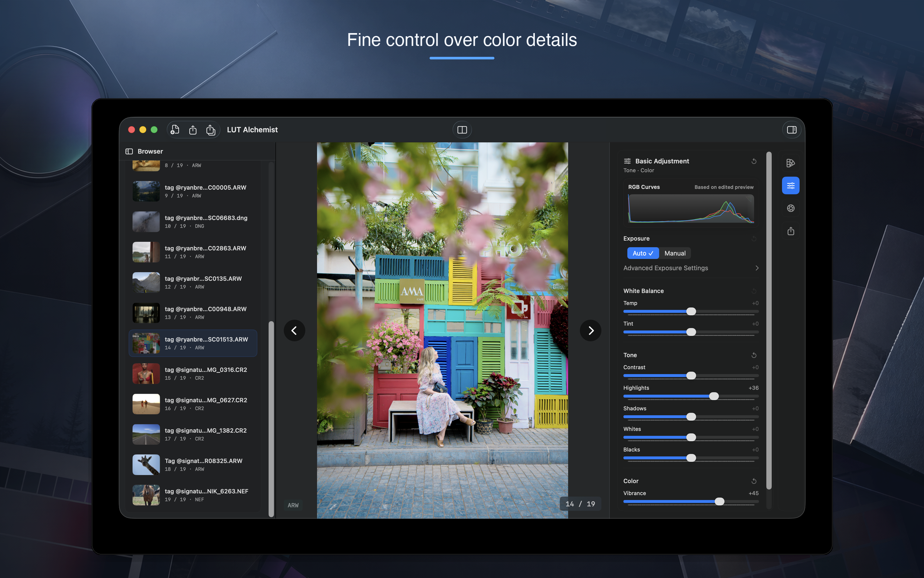Screen dimensions: 924x578
Task: Adjust the Temp slider handle
Action: click(691, 311)
